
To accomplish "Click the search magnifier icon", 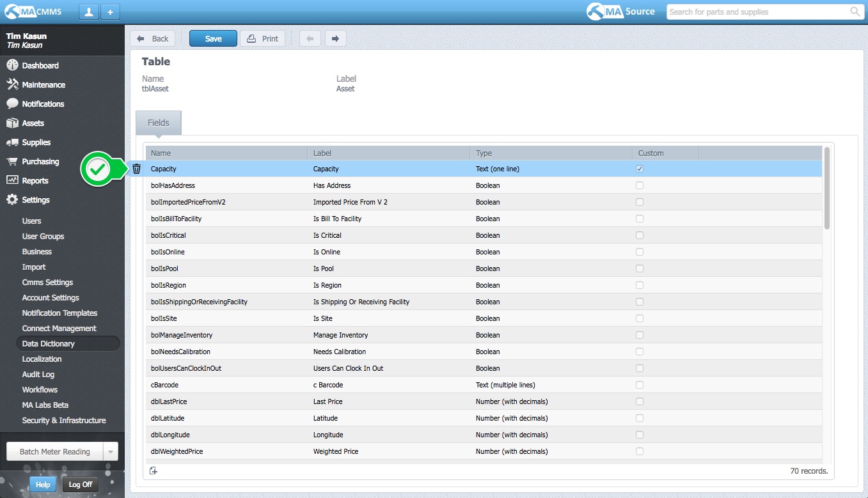I will (855, 12).
